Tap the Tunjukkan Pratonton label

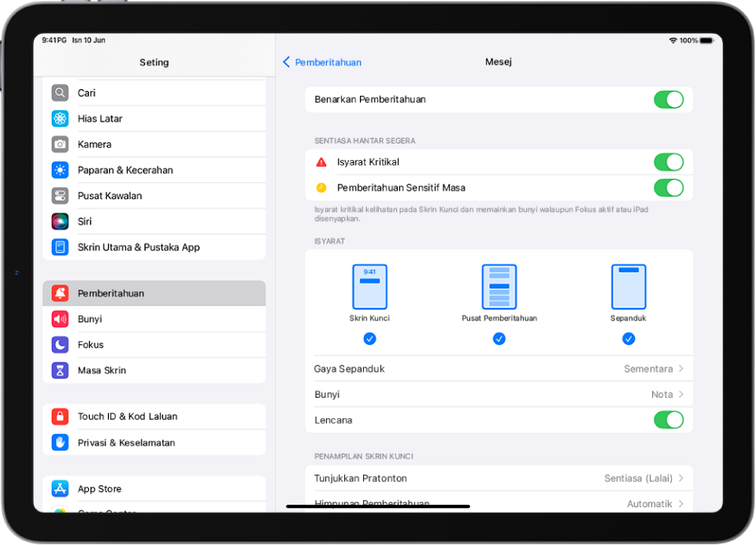(x=361, y=478)
